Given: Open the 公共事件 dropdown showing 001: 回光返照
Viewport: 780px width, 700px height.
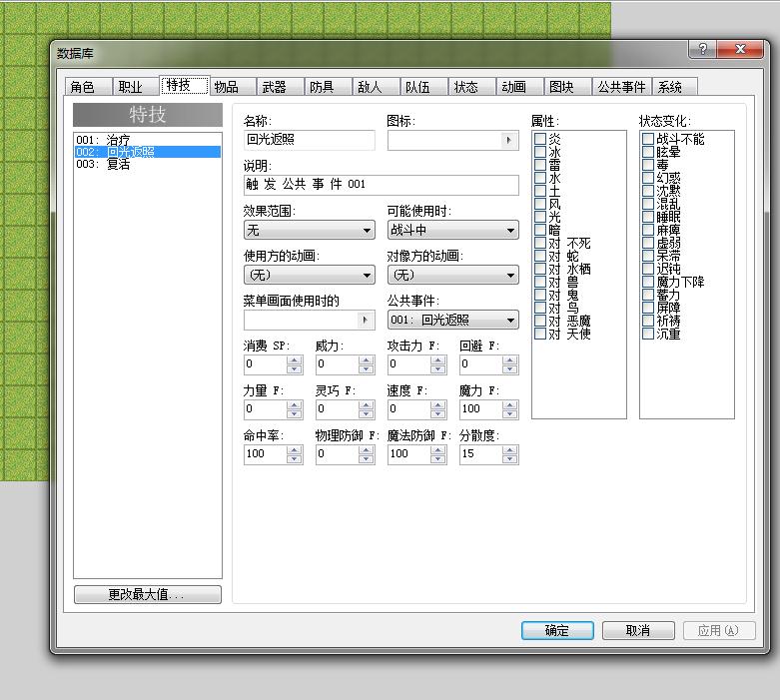Looking at the screenshot, I should [x=452, y=320].
